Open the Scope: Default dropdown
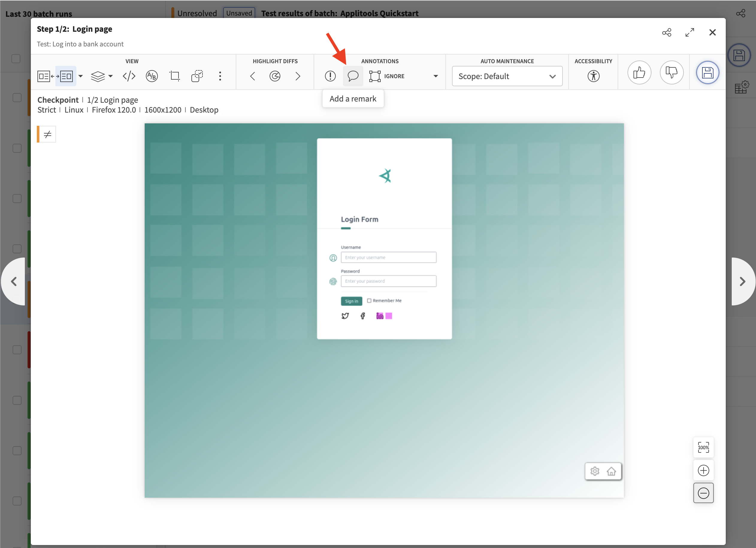Viewport: 756px width, 548px height. [x=507, y=76]
